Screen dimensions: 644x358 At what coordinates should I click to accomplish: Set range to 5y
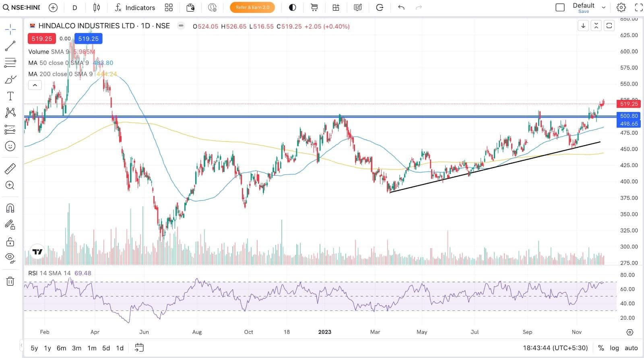click(34, 348)
